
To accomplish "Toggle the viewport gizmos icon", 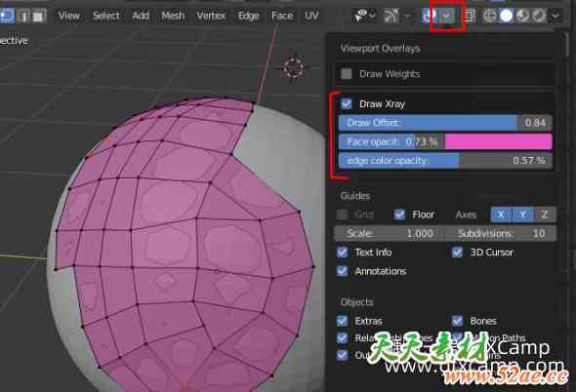I will pos(391,16).
